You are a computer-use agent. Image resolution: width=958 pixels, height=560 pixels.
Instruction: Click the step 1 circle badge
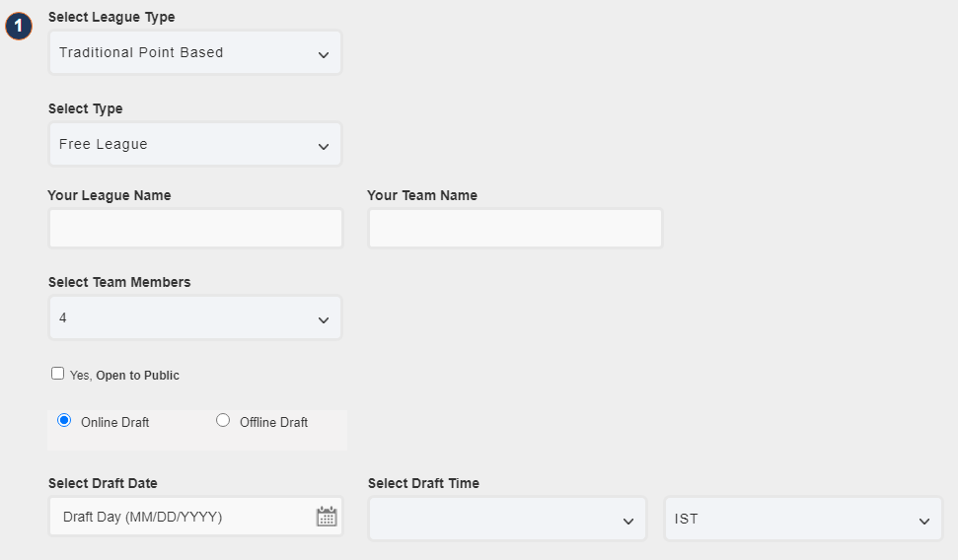19,27
